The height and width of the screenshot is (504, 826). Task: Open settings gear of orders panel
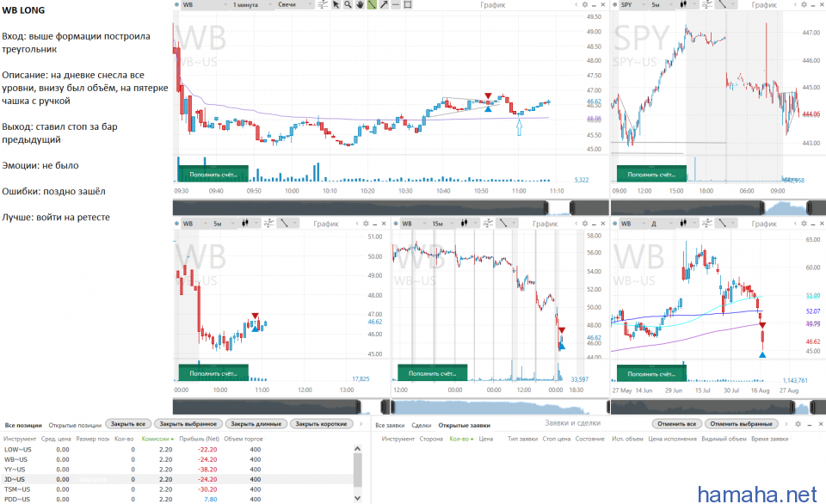click(x=798, y=424)
